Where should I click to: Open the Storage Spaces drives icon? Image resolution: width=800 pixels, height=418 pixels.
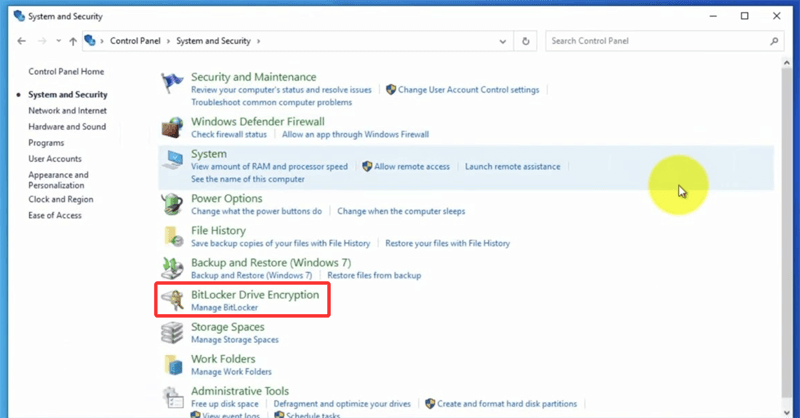pos(172,333)
